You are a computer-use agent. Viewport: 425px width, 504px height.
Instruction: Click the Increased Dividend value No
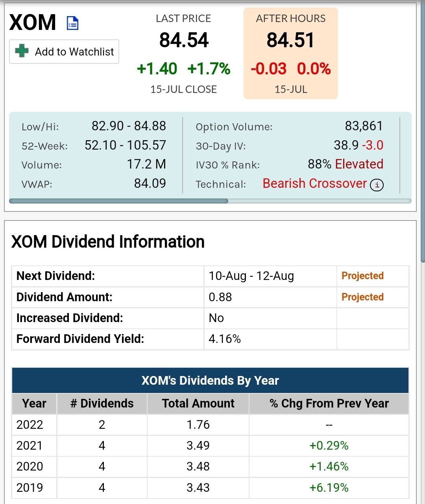pos(216,318)
